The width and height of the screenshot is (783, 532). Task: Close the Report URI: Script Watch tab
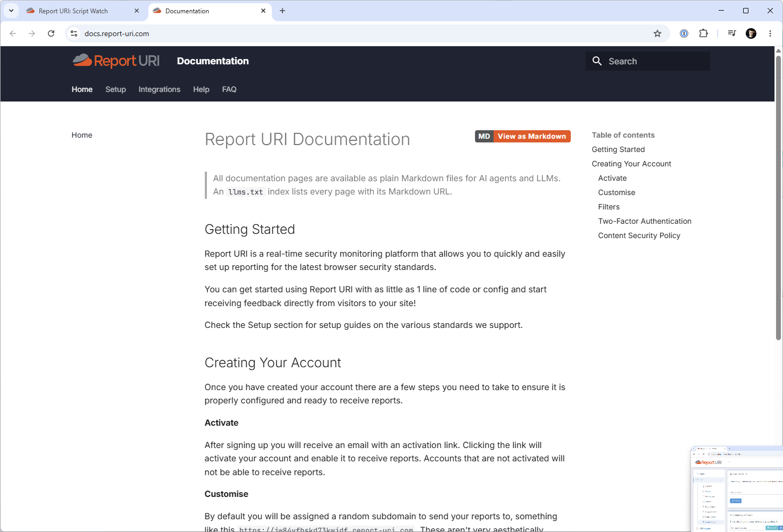coord(137,11)
